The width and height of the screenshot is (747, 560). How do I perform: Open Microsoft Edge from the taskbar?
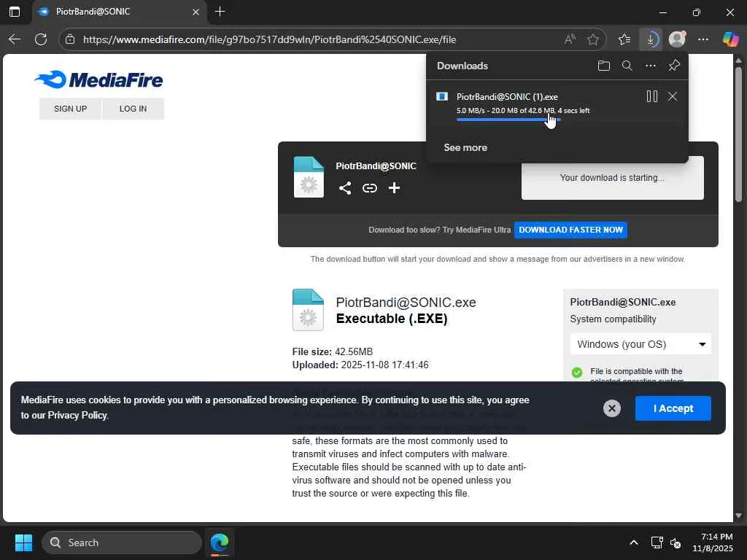220,542
